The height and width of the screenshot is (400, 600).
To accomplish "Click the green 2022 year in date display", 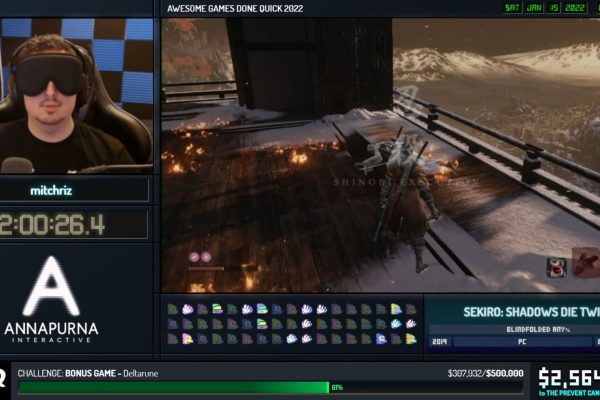I will coord(575,8).
